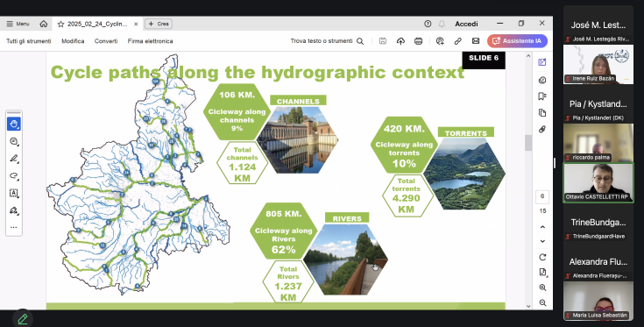Click the send by email envelope icon
Screen dimensions: 644x327
click(x=476, y=41)
